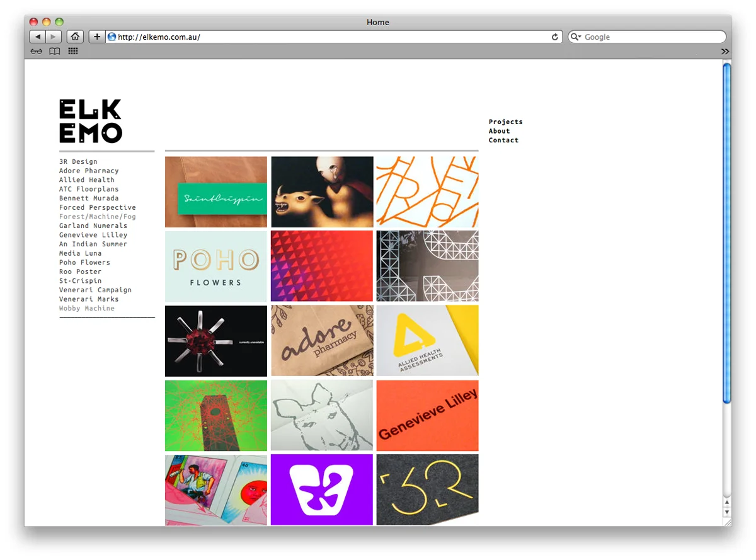Open the POHO Flowers thumbnail

[216, 266]
